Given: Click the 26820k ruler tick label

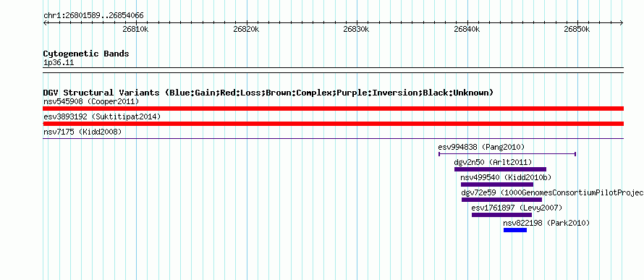Looking at the screenshot, I should [x=247, y=29].
